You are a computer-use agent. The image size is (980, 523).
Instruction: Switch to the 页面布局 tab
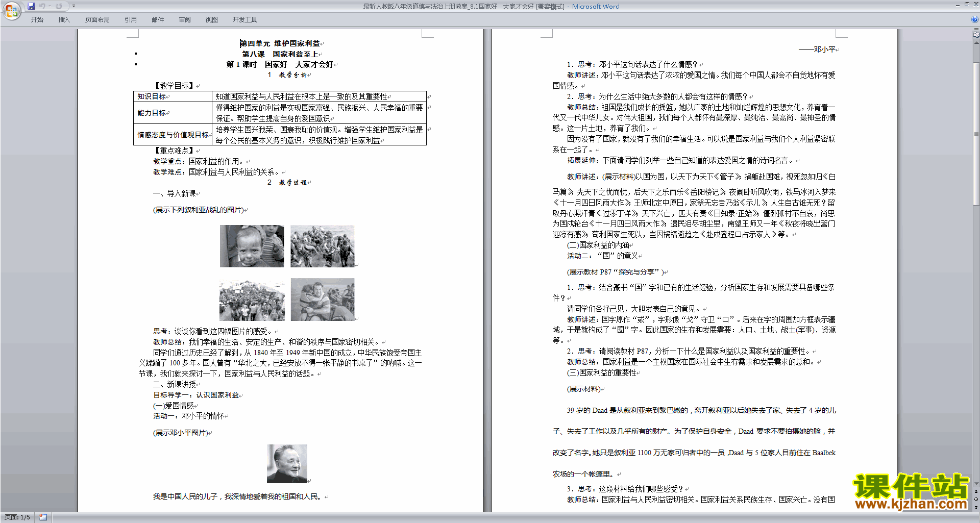[x=97, y=20]
